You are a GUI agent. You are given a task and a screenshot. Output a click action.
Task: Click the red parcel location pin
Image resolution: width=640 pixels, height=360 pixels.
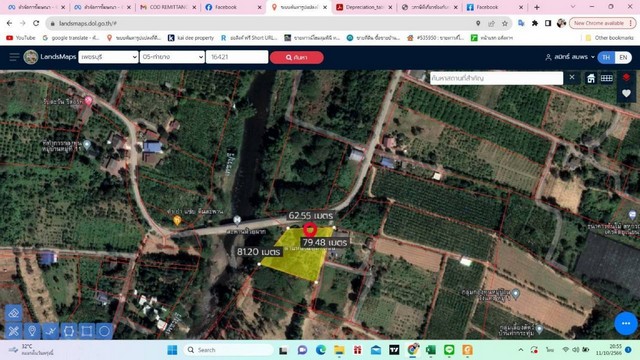[x=310, y=229]
